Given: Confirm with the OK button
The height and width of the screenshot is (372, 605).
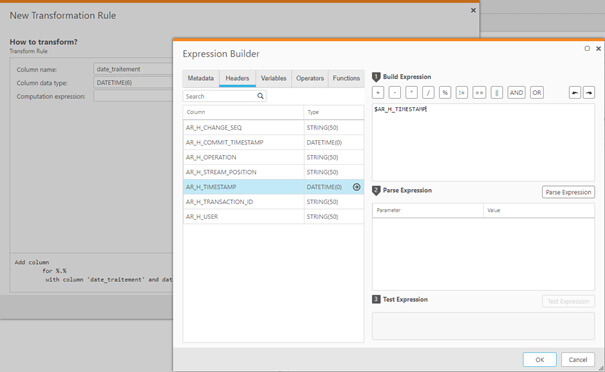Looking at the screenshot, I should pyautogui.click(x=539, y=359).
